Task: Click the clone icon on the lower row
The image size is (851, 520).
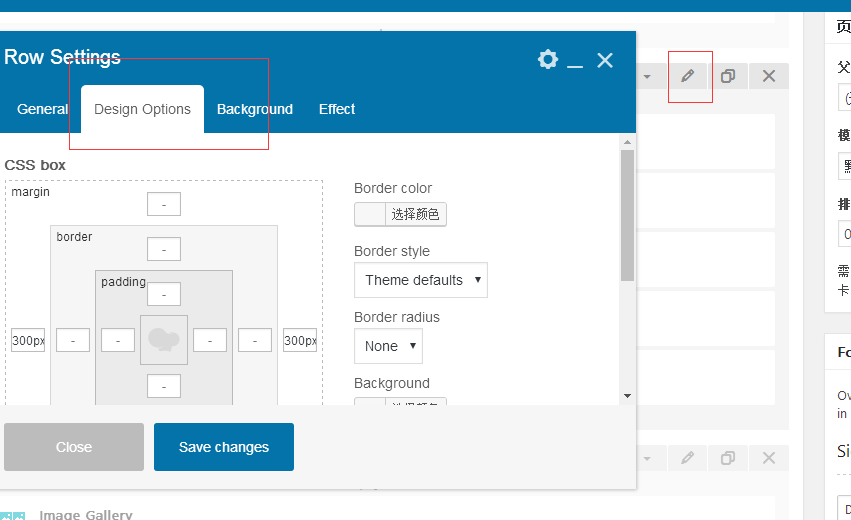Action: [728, 458]
